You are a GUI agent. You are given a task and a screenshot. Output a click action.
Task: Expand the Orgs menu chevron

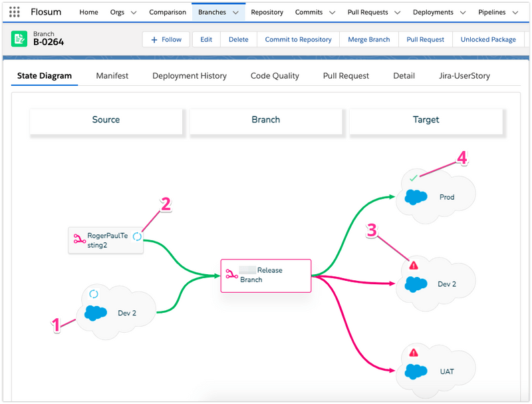click(x=134, y=13)
